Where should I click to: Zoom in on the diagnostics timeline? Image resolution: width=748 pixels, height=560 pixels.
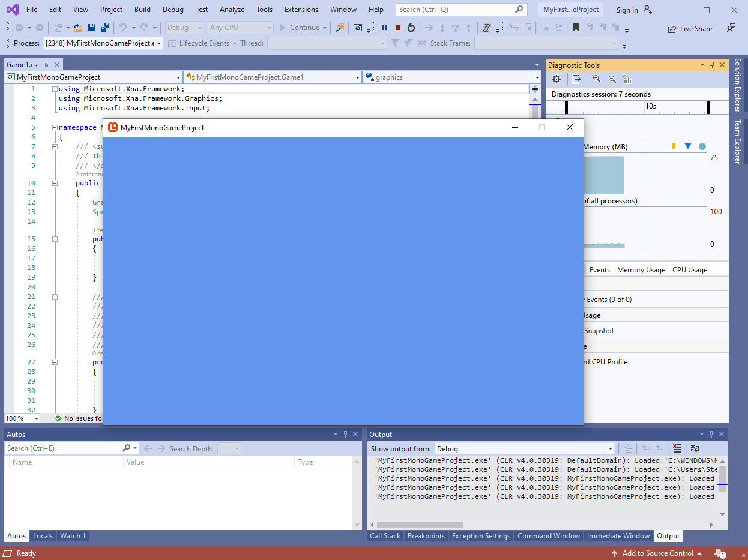tap(597, 79)
